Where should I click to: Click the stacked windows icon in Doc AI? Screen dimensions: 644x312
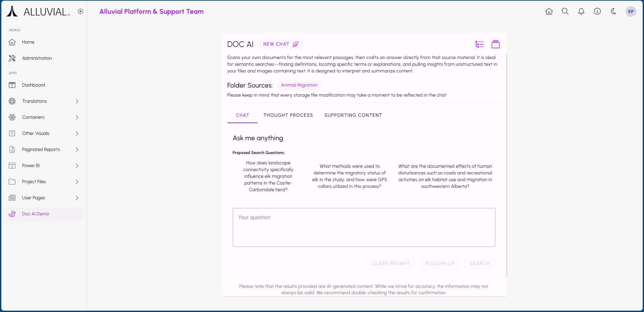click(x=495, y=44)
